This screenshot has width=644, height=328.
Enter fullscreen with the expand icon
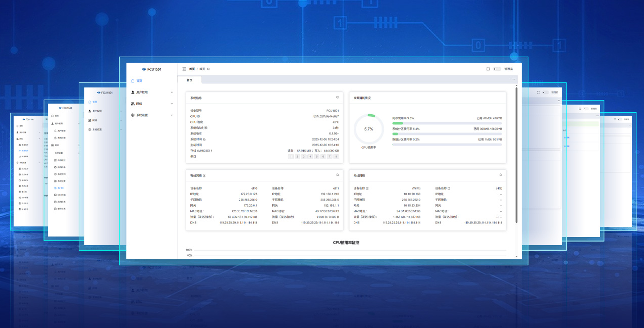click(x=488, y=69)
